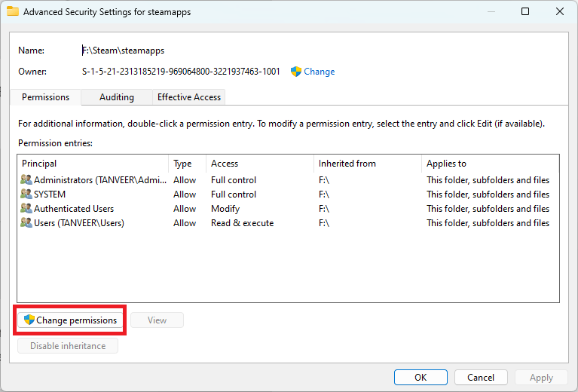This screenshot has width=578, height=392.
Task: Click the Inherited from column header
Action: tap(368, 164)
